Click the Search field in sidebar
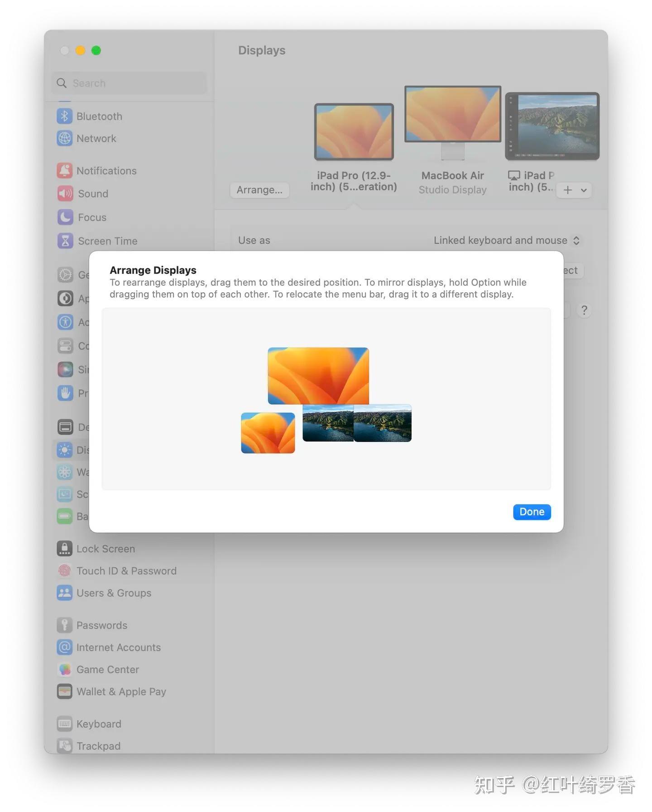Image resolution: width=652 pixels, height=812 pixels. point(129,83)
